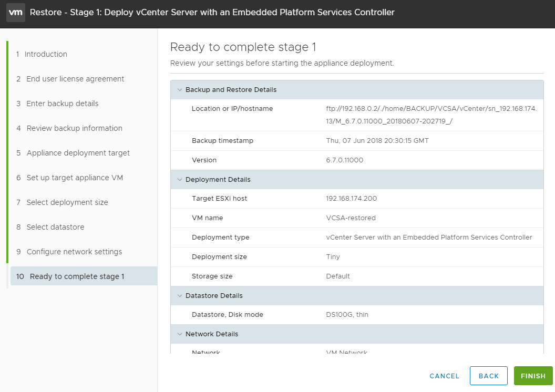The height and width of the screenshot is (392, 555).
Task: Click the Location or IP/hostname label
Action: (232, 109)
